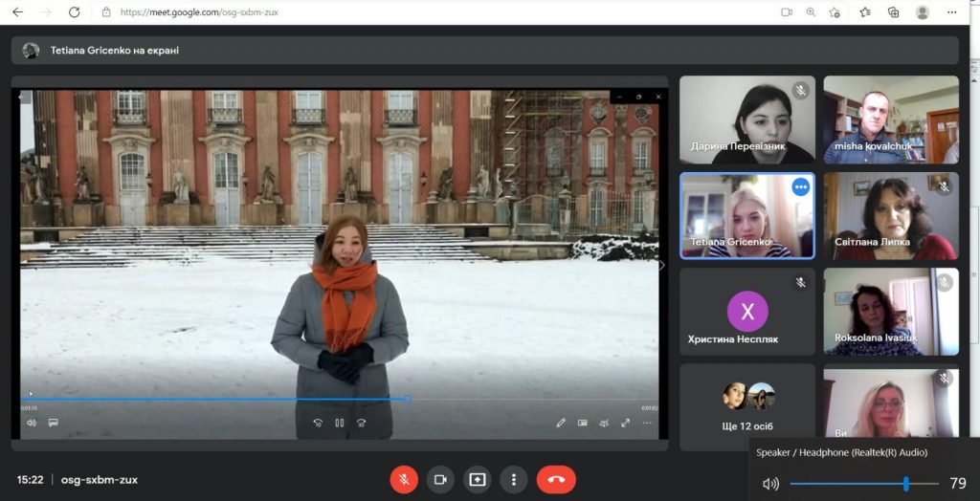The width and height of the screenshot is (980, 501).
Task: Expand the video player to full screen
Action: coord(625,423)
